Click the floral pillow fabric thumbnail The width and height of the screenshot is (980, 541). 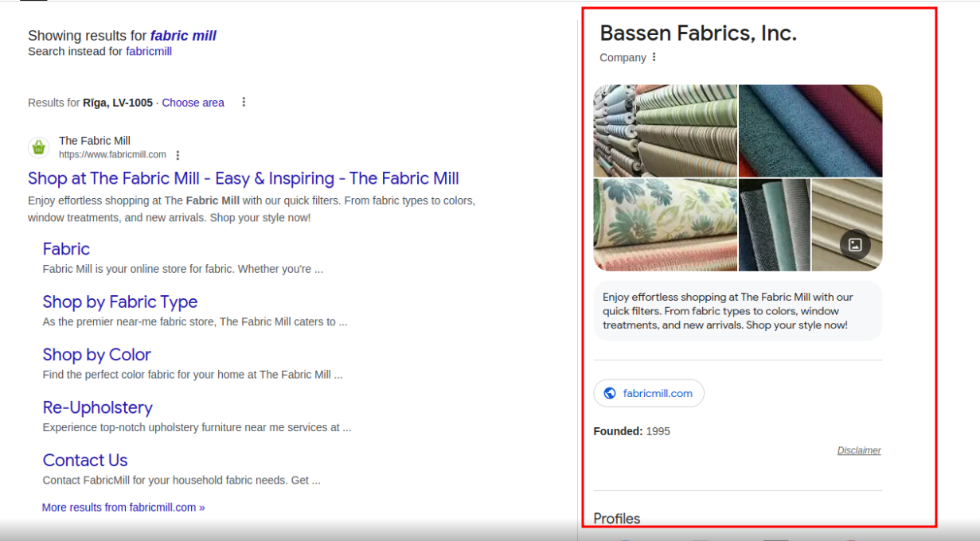666,225
